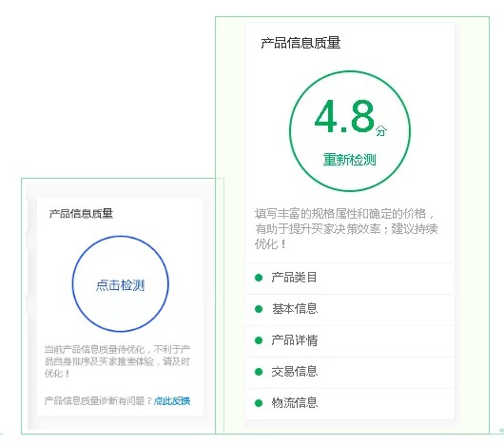Select the 交易信息 row
Screen dimensions: 504x445
(x=350, y=372)
